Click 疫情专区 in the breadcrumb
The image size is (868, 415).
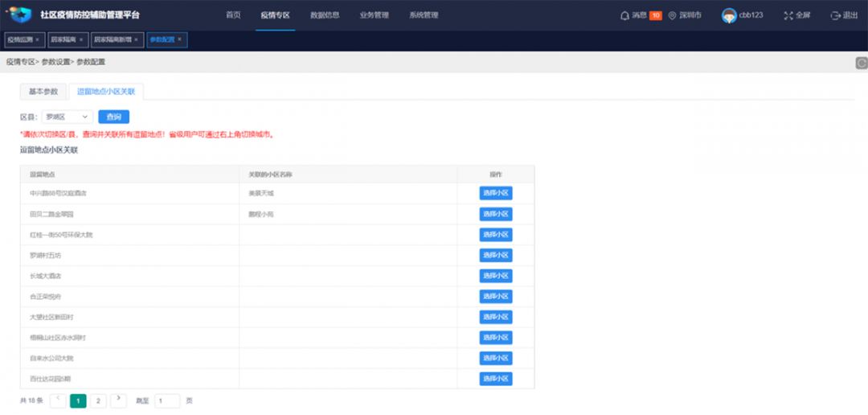click(x=21, y=62)
